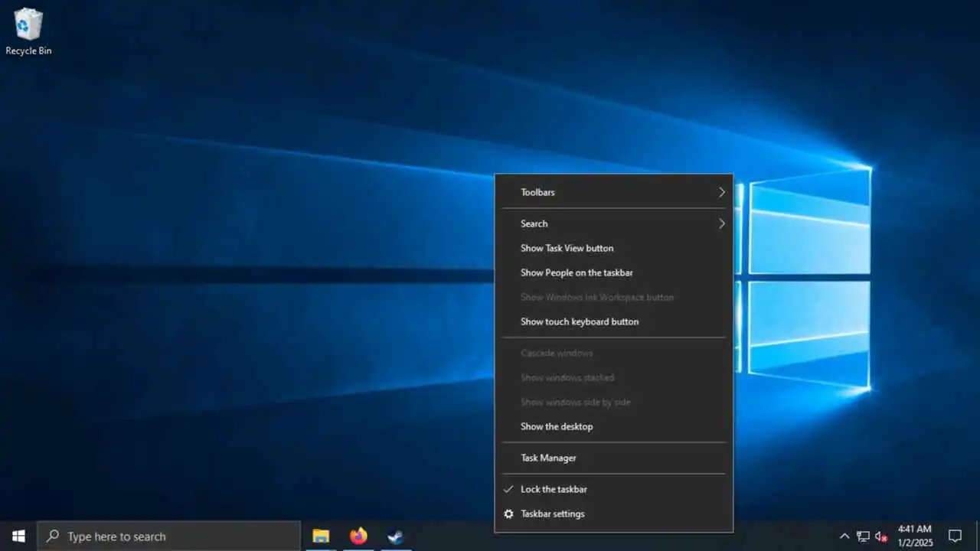Click the network status tray icon
The height and width of the screenshot is (551, 980).
tap(863, 536)
